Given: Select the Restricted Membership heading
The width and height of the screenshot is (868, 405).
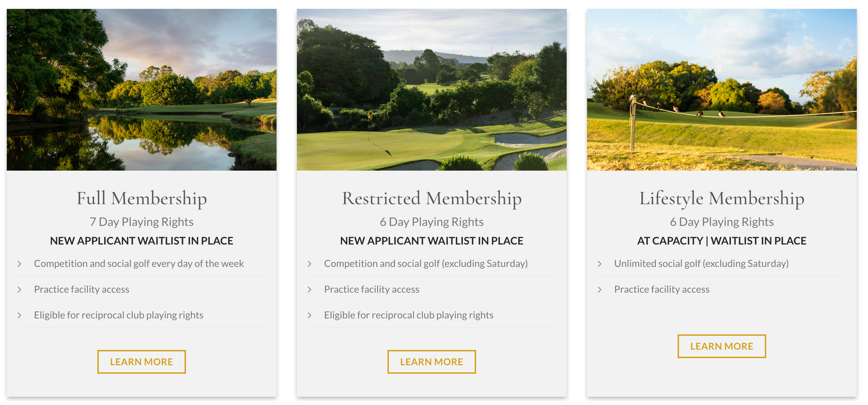Looking at the screenshot, I should [432, 198].
